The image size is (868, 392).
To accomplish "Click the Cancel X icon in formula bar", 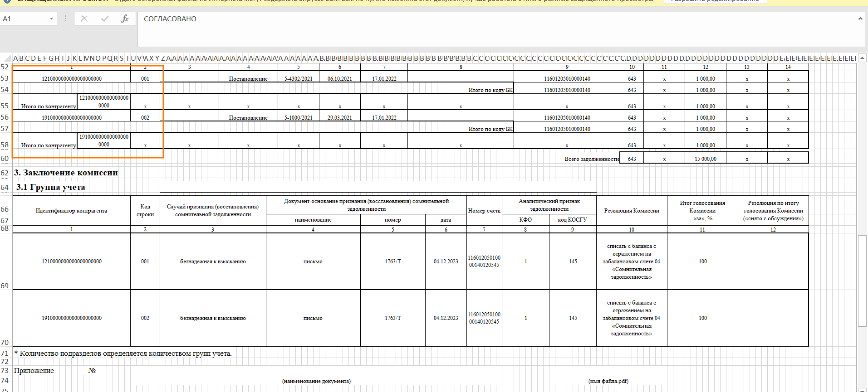I will pos(84,19).
